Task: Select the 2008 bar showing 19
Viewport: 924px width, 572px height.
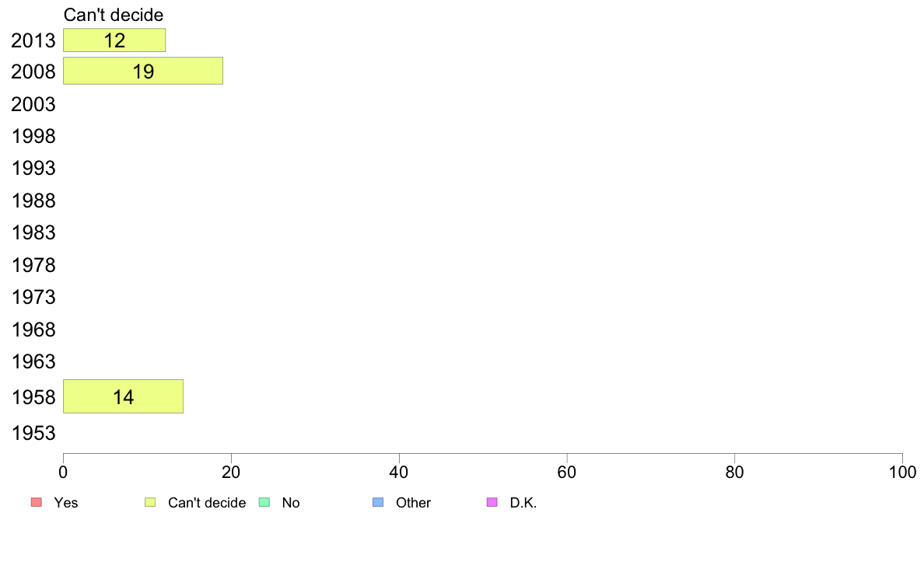Action: tap(143, 71)
